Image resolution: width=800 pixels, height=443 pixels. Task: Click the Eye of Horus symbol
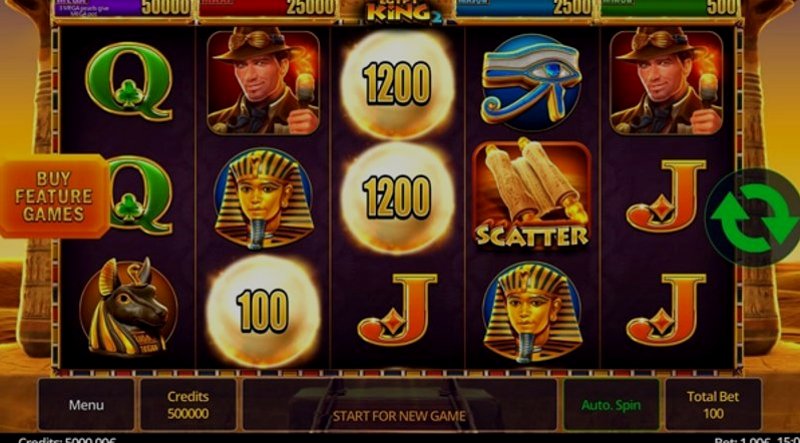(532, 83)
